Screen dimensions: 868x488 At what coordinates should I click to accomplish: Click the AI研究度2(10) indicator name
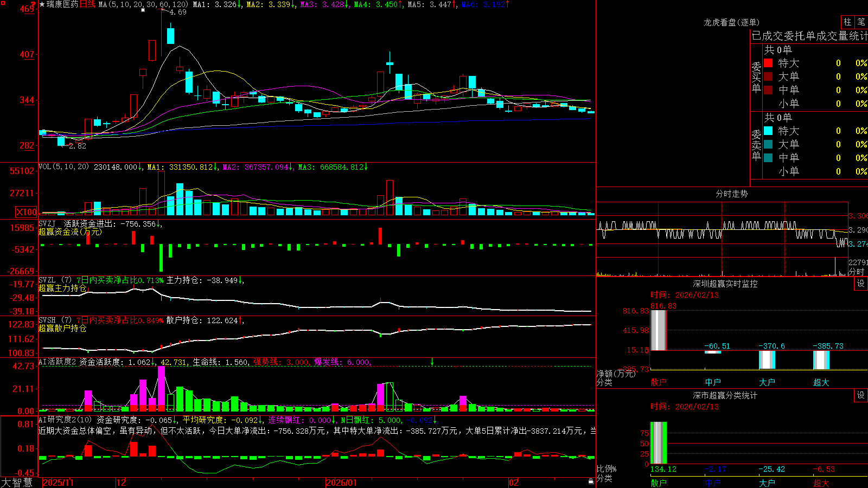coord(65,420)
